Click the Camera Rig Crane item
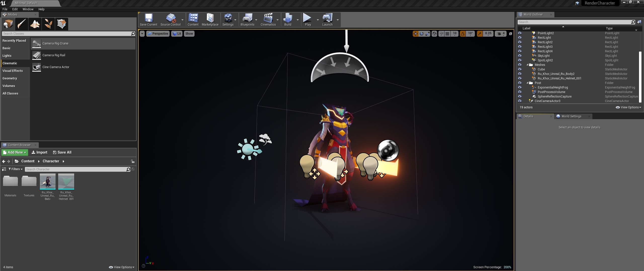Screen dimensions: 644x271 click(83, 43)
